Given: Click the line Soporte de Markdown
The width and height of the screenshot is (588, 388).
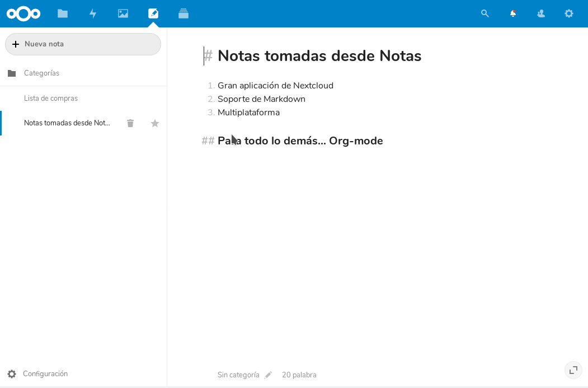Looking at the screenshot, I should click(261, 99).
